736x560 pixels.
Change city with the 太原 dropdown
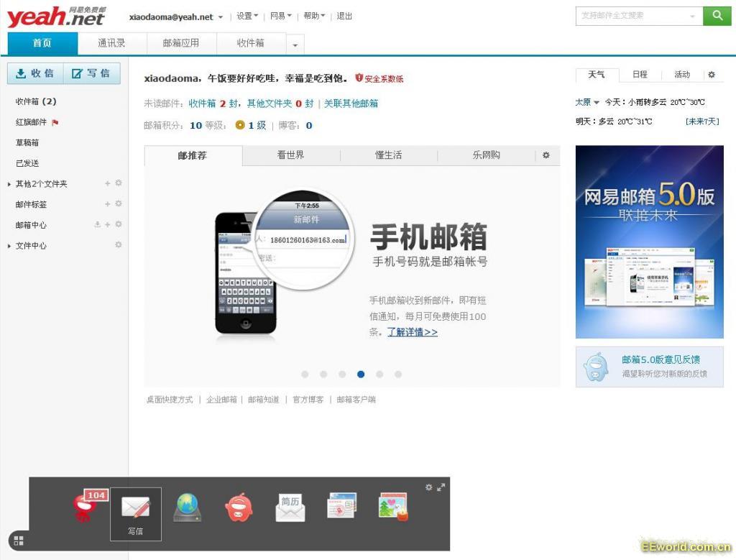pyautogui.click(x=587, y=102)
